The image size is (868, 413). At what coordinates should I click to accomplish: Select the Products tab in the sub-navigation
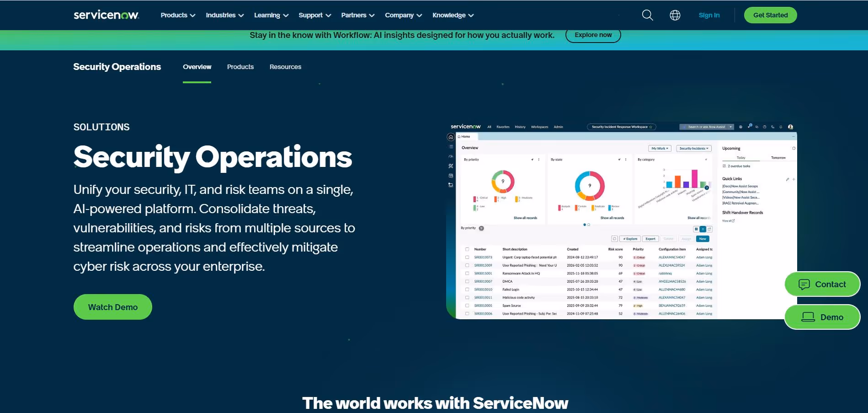(x=240, y=67)
